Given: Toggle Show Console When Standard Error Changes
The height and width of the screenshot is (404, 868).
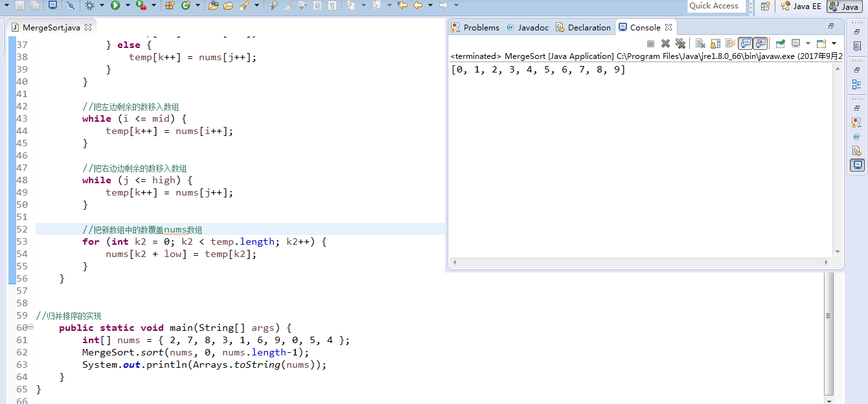Looking at the screenshot, I should [760, 43].
